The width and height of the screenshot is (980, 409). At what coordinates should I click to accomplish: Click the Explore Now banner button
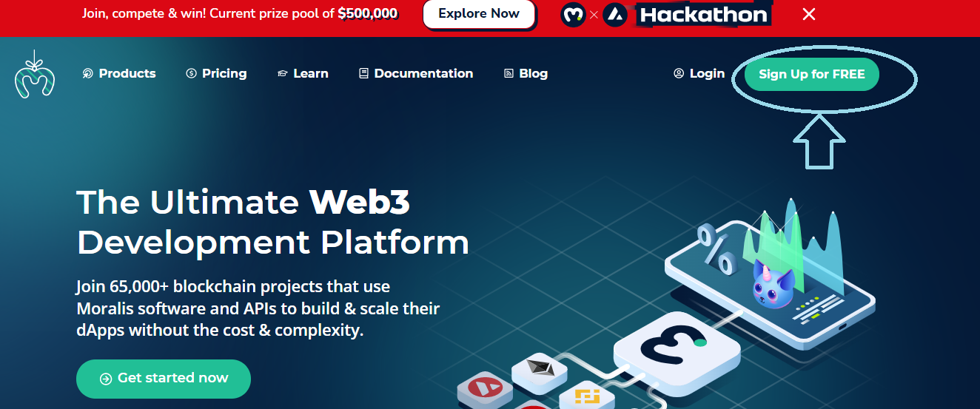479,14
